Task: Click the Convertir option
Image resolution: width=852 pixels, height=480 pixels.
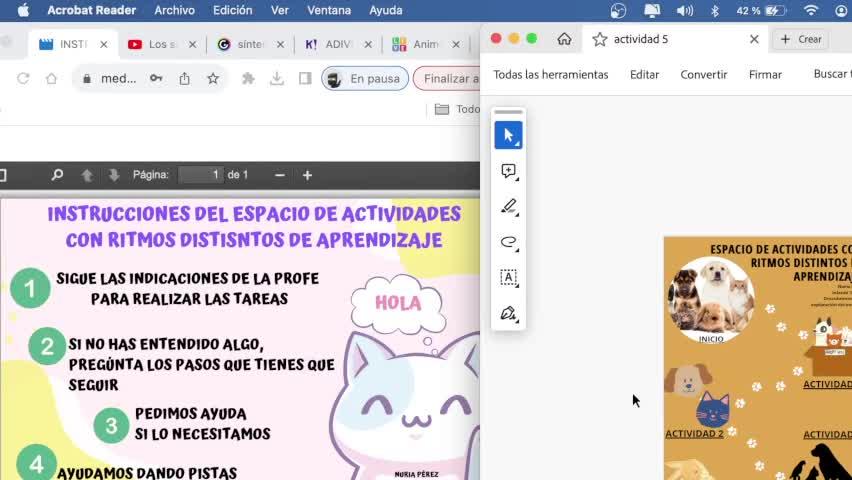Action: pos(703,74)
